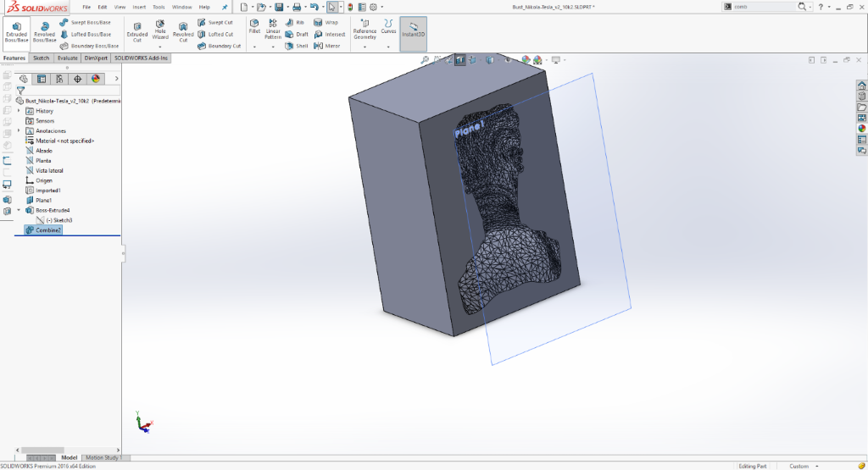Toggle the Section View icon in view toolbar

[460, 60]
